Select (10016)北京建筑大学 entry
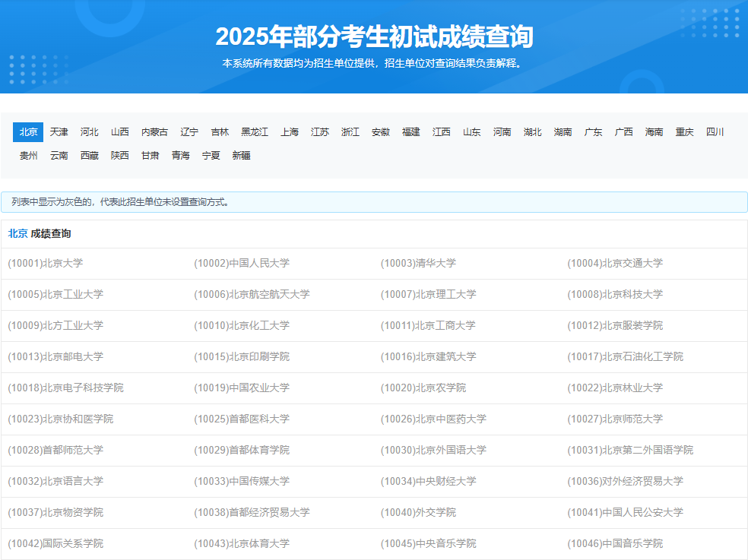This screenshot has height=560, width=748. (x=429, y=357)
